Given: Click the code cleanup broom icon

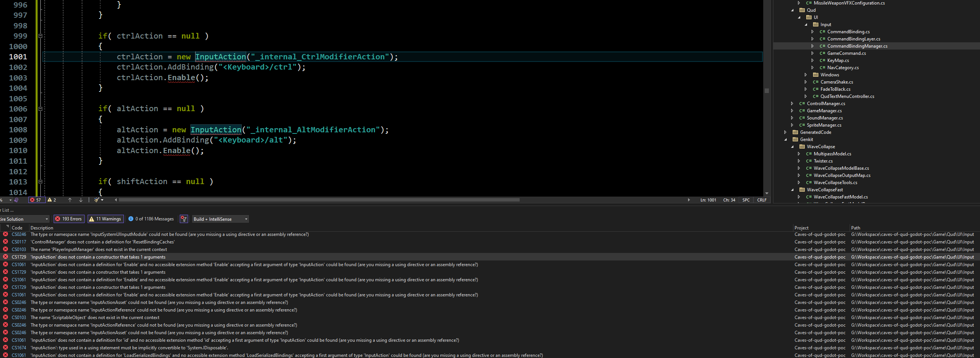Looking at the screenshot, I should coord(97,200).
